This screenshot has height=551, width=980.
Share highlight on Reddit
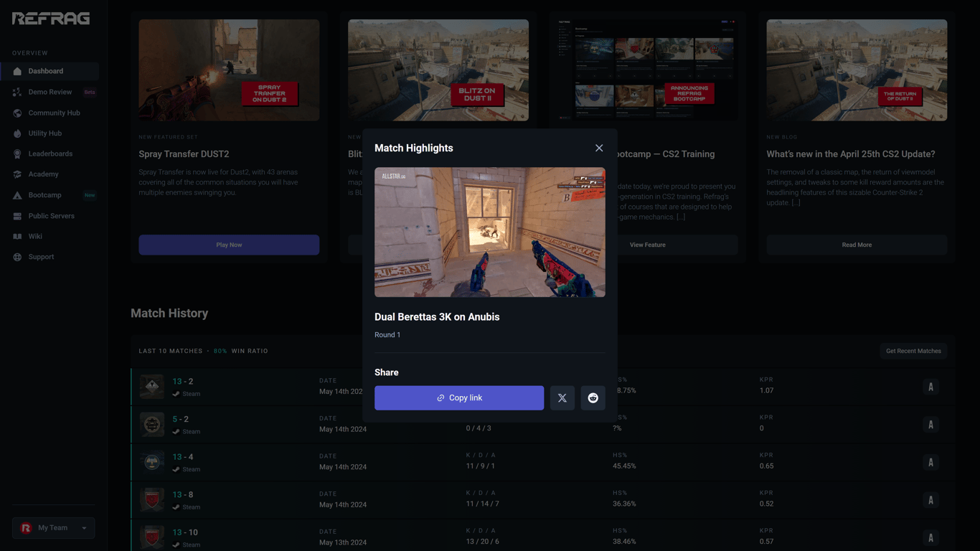[593, 398]
